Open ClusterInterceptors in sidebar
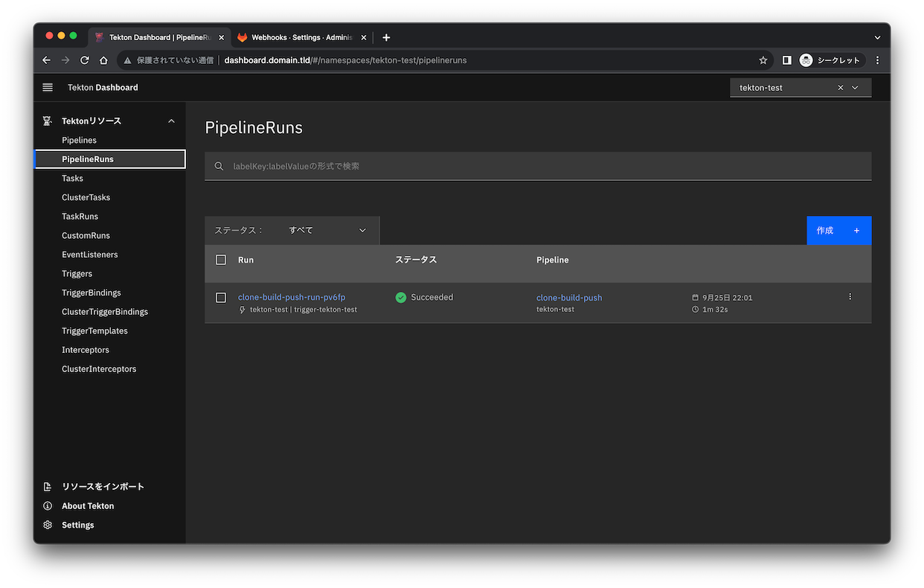The width and height of the screenshot is (924, 588). click(x=99, y=369)
